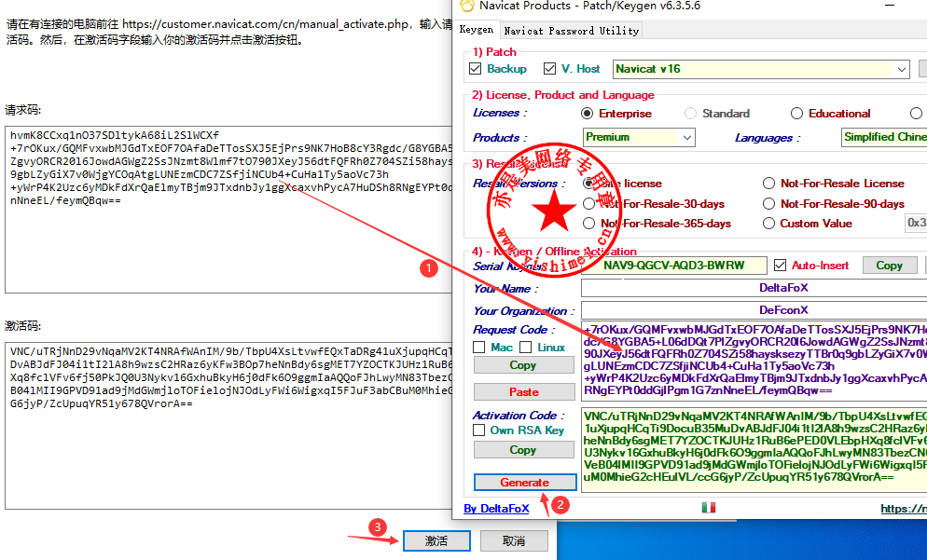This screenshot has height=560, width=927.
Task: Enable the Linux checkbox
Action: 526,348
